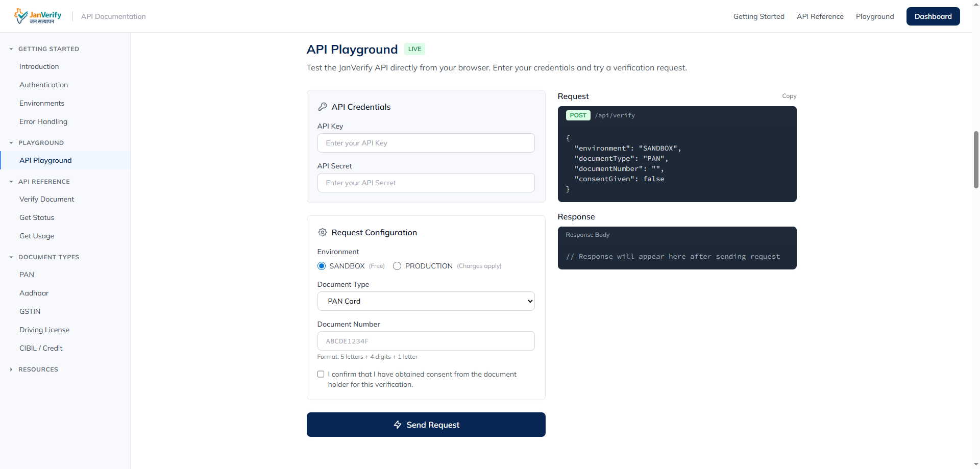The image size is (980, 469).
Task: Click the key icon beside API Credentials
Action: coord(323,107)
